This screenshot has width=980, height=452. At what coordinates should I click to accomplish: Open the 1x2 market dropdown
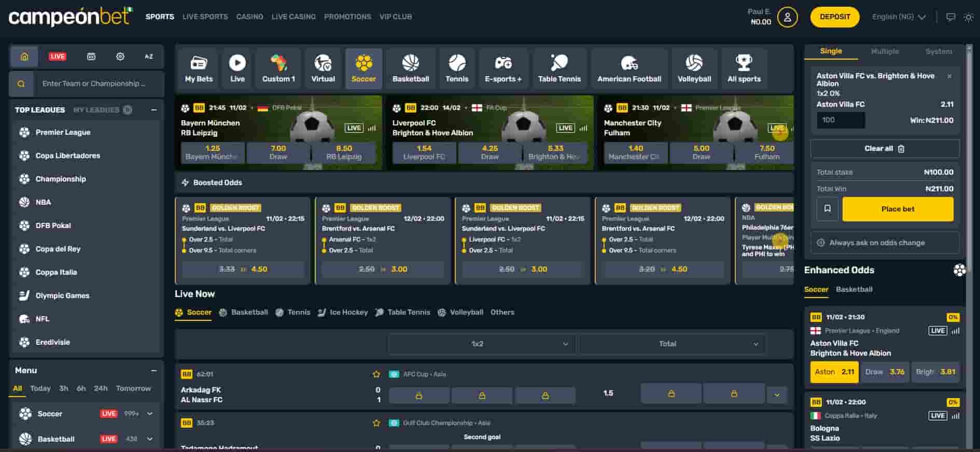pyautogui.click(x=482, y=344)
